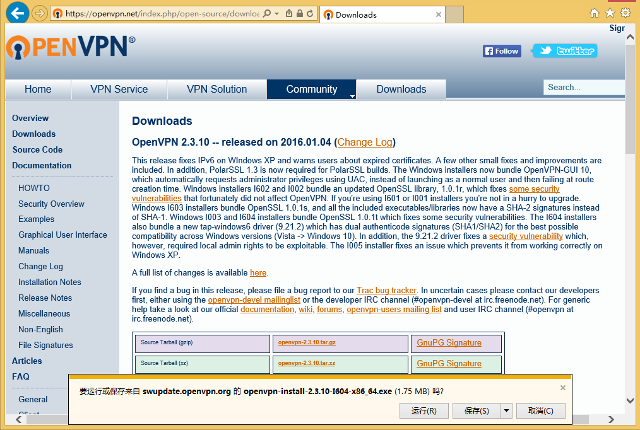This screenshot has height=430, width=640.
Task: Open the Downloads navigation tab
Action: pos(401,89)
